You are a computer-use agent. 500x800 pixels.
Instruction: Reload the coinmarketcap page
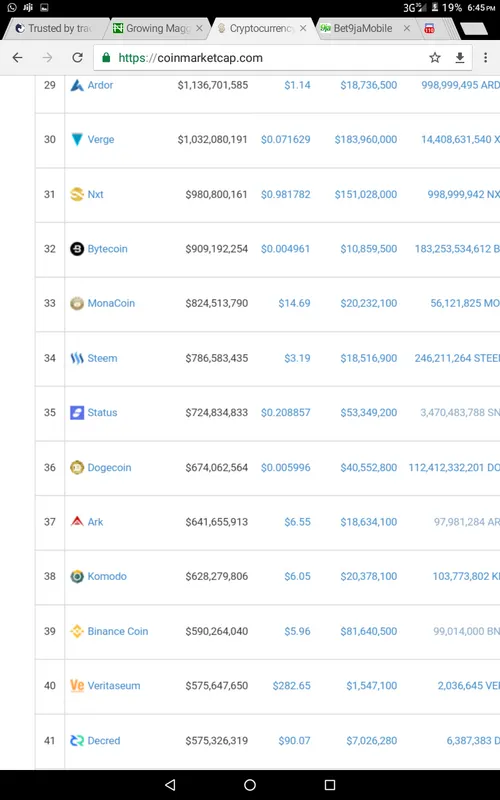point(77,58)
